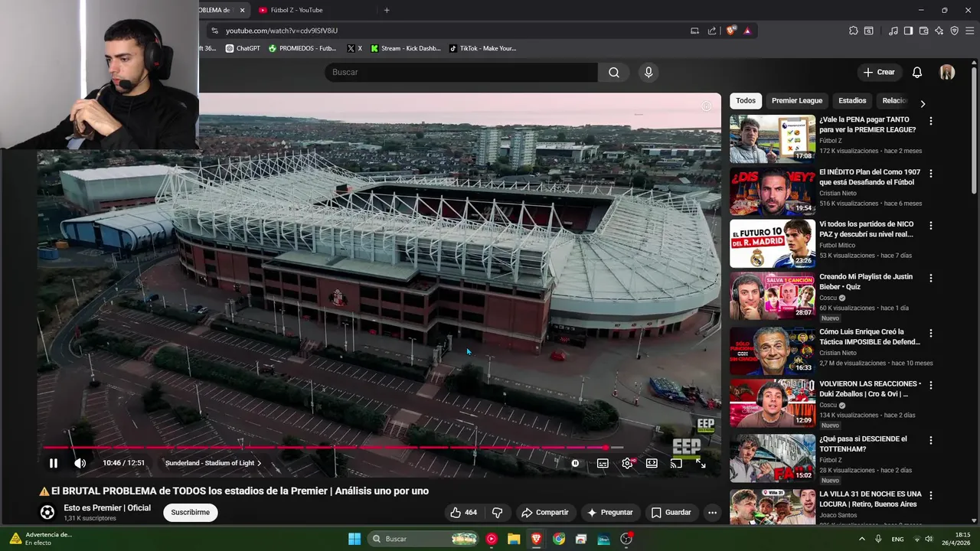Screen dimensions: 980x551
Task: Switch to the 'Fútbol Z - YouTube' browser tab
Action: (299, 10)
